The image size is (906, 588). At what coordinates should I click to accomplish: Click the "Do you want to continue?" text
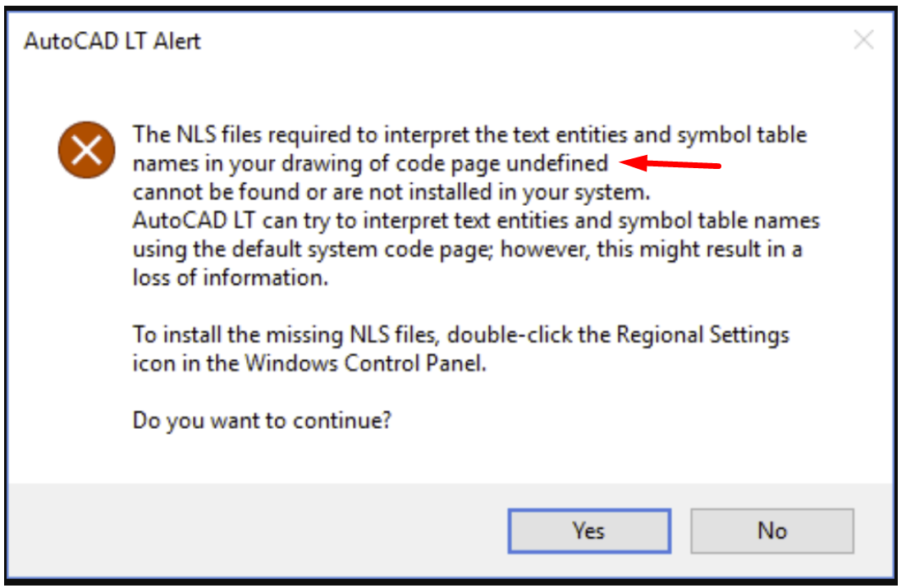pyautogui.click(x=262, y=422)
